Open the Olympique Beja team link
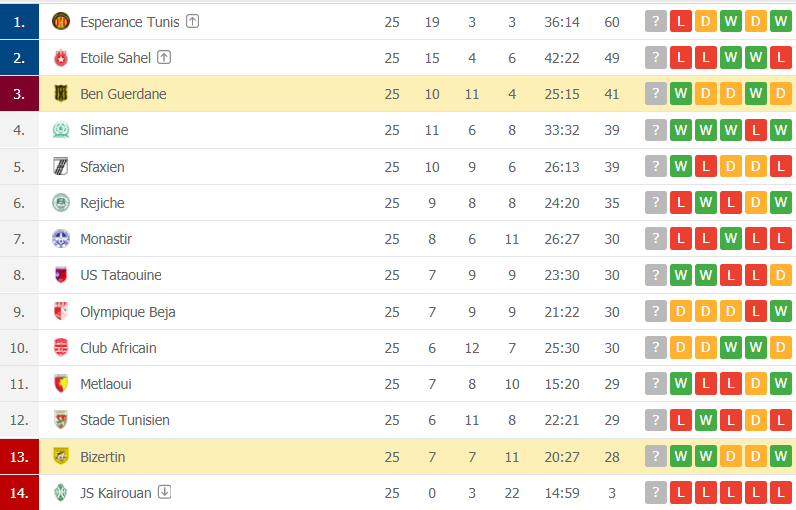 127,312
